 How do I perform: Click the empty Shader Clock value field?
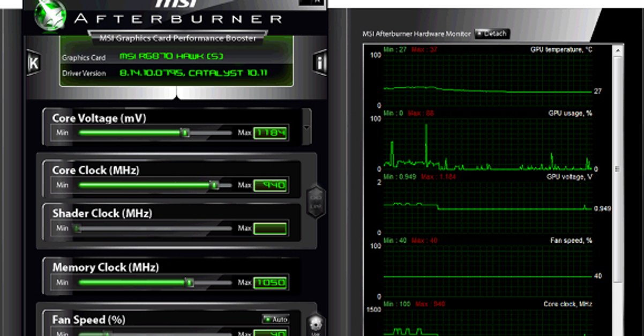[x=271, y=228]
